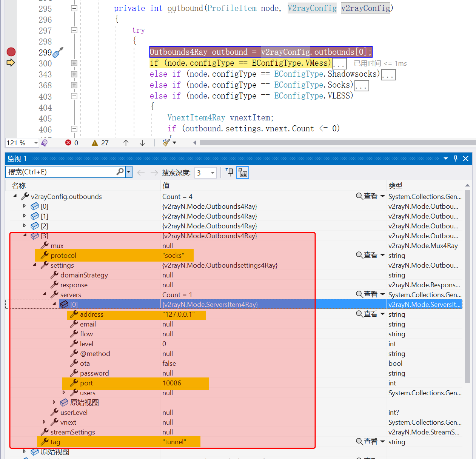Screen dimensions: 476x459
Task: Click 查看 visualizer for the protocol row
Action: (367, 255)
